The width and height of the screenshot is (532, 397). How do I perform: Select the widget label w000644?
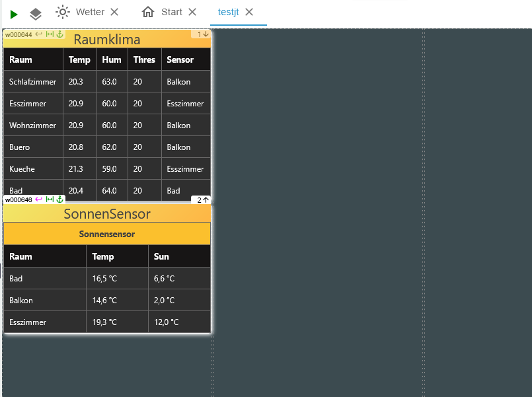pos(19,34)
